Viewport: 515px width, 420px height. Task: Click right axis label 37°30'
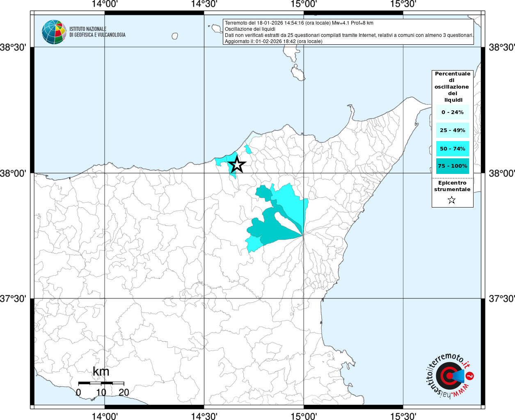click(501, 299)
